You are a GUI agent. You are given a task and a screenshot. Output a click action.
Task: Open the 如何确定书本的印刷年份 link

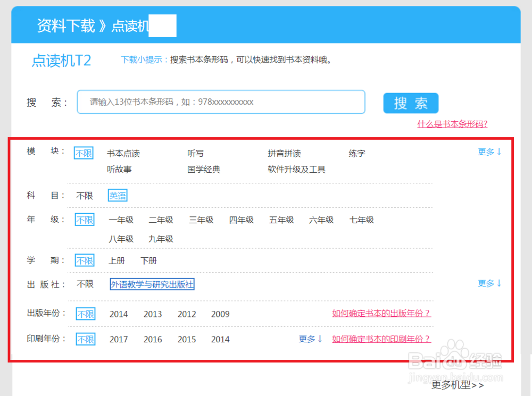point(380,339)
